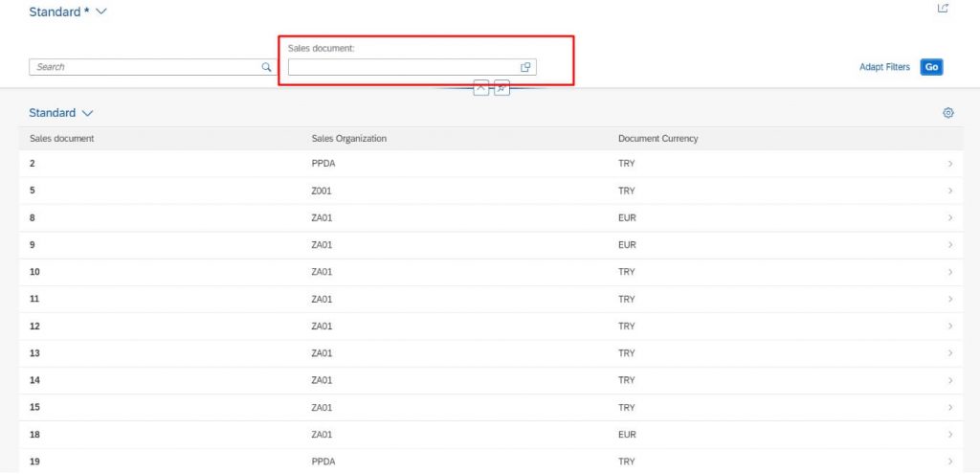Navigate via arrow on sales document 12 row
The width and height of the screenshot is (980, 474).
coord(950,327)
